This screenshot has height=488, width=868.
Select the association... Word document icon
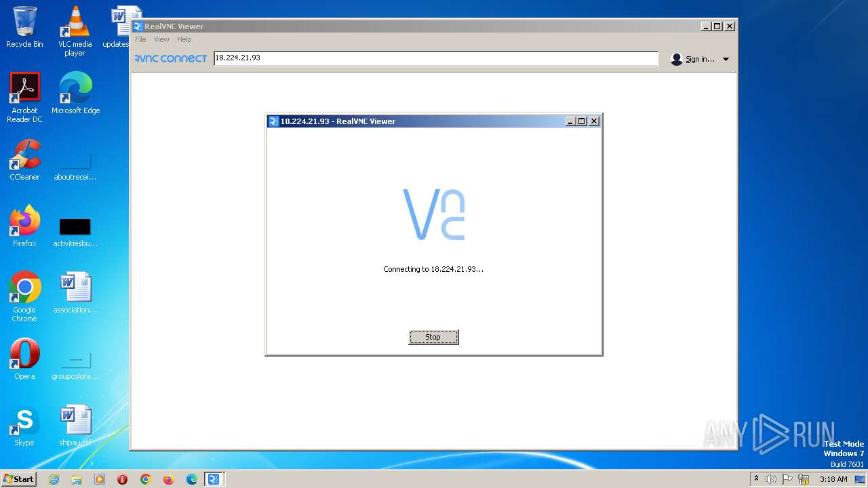pyautogui.click(x=75, y=293)
